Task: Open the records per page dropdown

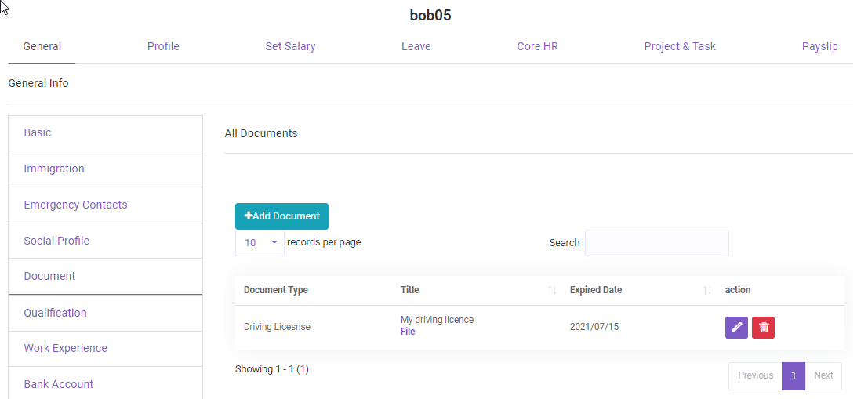Action: [260, 243]
